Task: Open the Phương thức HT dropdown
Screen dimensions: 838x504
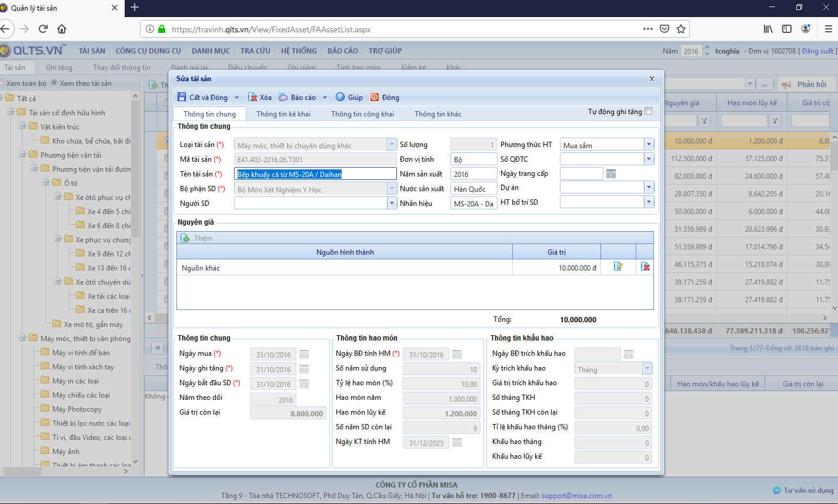Action: pyautogui.click(x=649, y=145)
